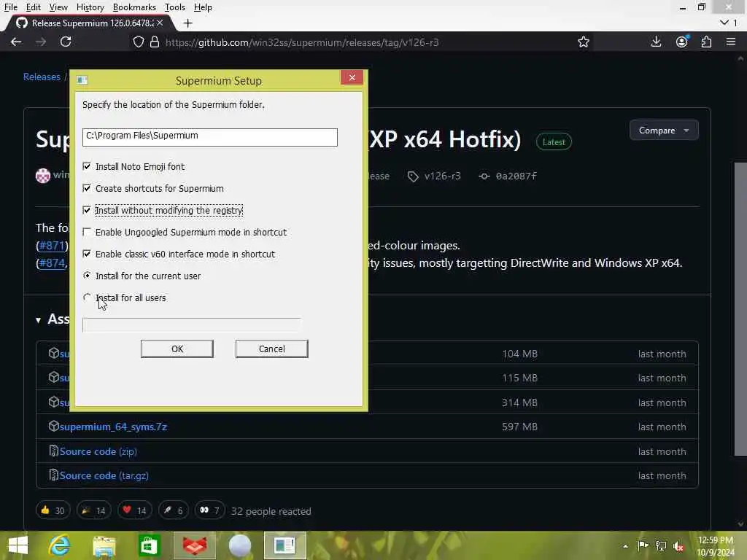Open issue #874 link
The height and width of the screenshot is (560, 747).
point(52,262)
